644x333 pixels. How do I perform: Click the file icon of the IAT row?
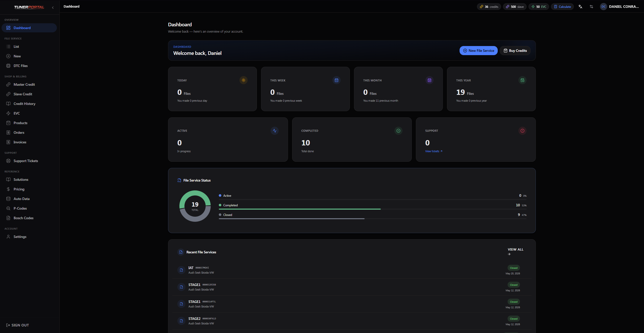coord(181,270)
